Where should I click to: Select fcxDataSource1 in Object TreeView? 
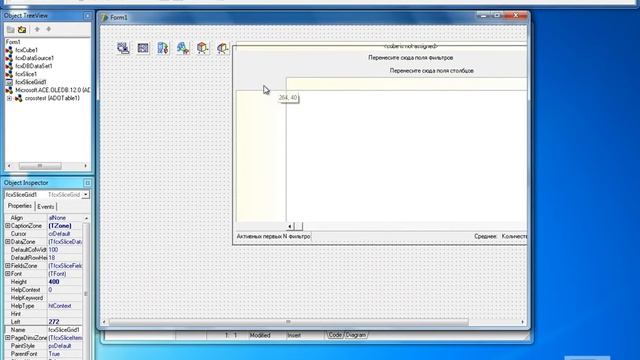point(35,58)
